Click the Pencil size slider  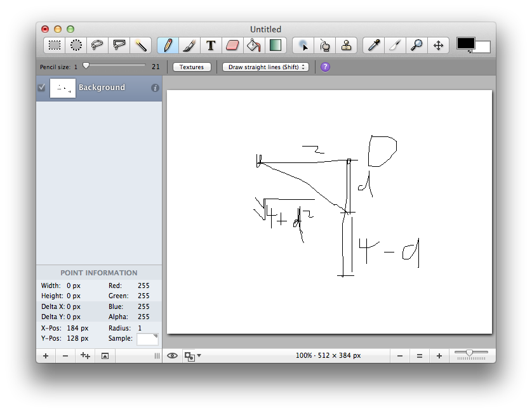(x=115, y=65)
